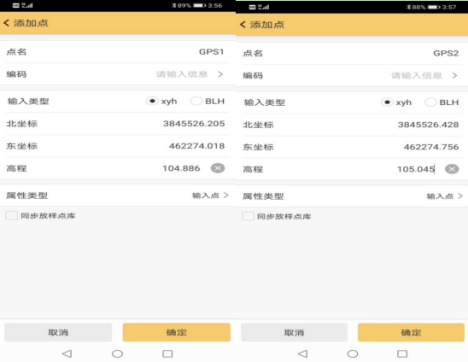Select BLH input type on GPS2 screen
Image resolution: width=468 pixels, height=362 pixels.
pos(430,102)
